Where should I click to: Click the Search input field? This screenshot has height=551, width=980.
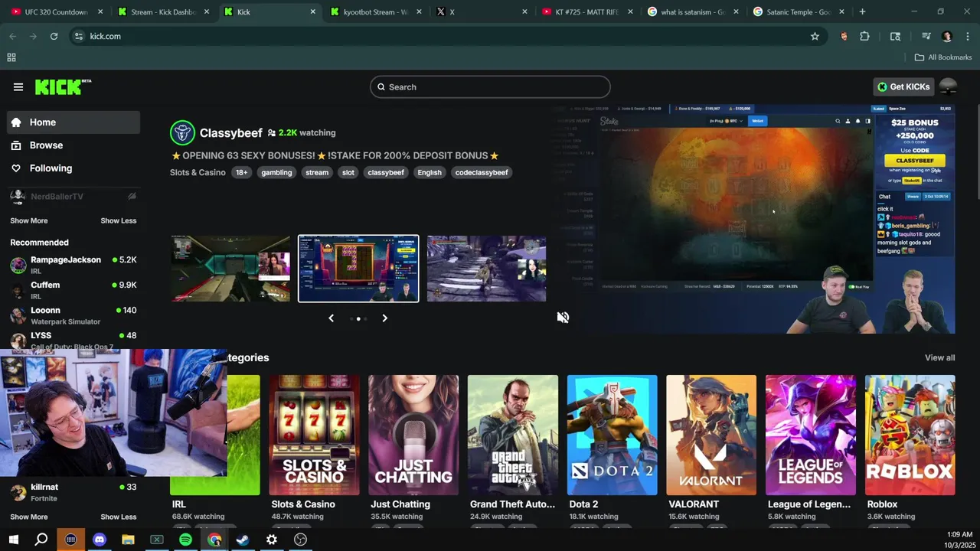point(490,87)
